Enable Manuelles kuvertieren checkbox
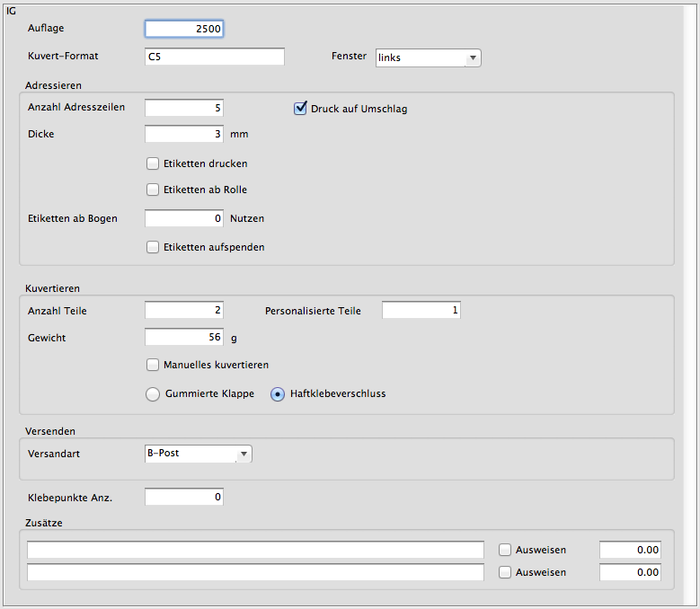This screenshot has height=609, width=700. [153, 365]
